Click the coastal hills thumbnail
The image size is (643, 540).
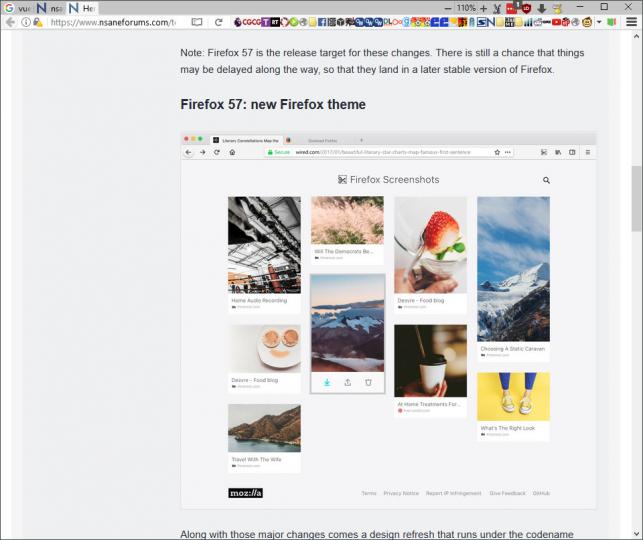[x=264, y=428]
